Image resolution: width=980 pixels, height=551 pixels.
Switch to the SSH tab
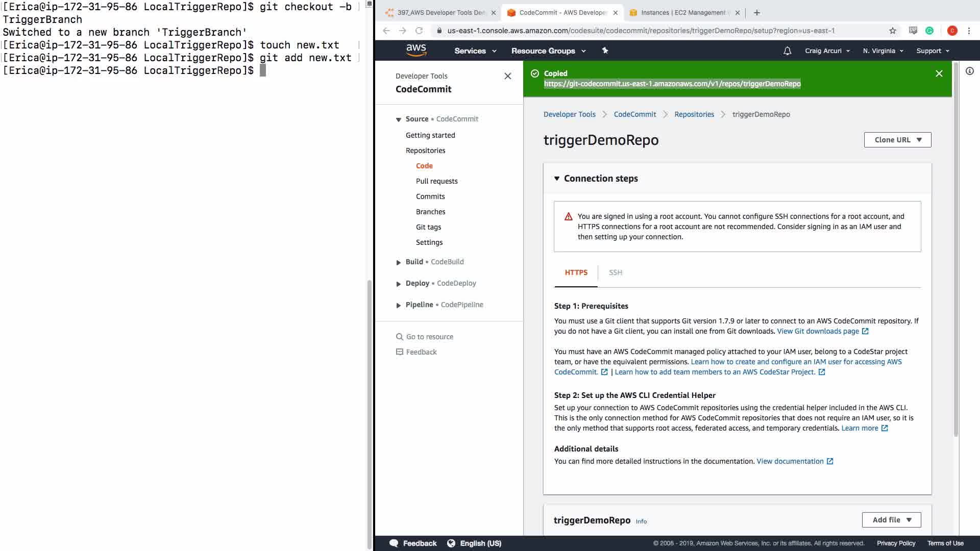pos(615,272)
